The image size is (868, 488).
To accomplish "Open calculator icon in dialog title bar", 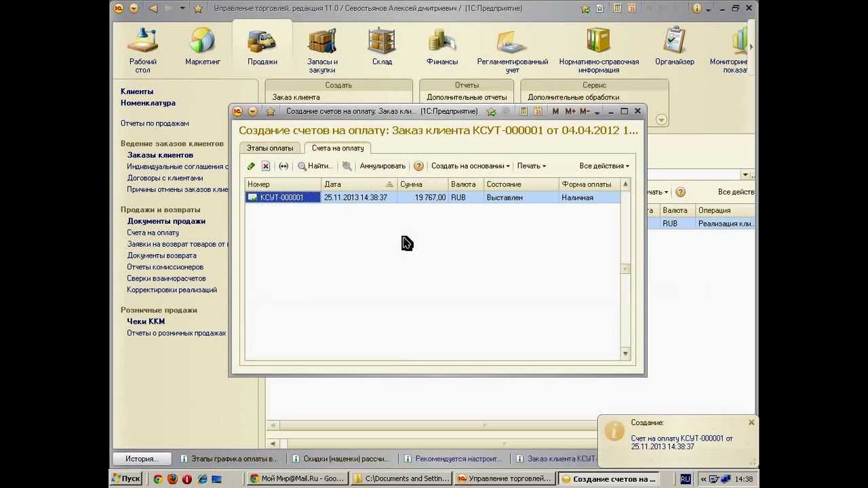I will click(x=523, y=111).
